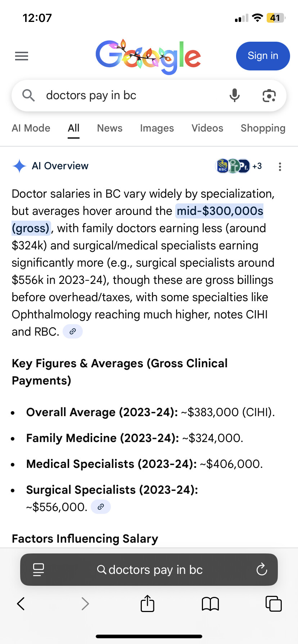Switch to the News tab
The width and height of the screenshot is (298, 644).
tap(110, 128)
